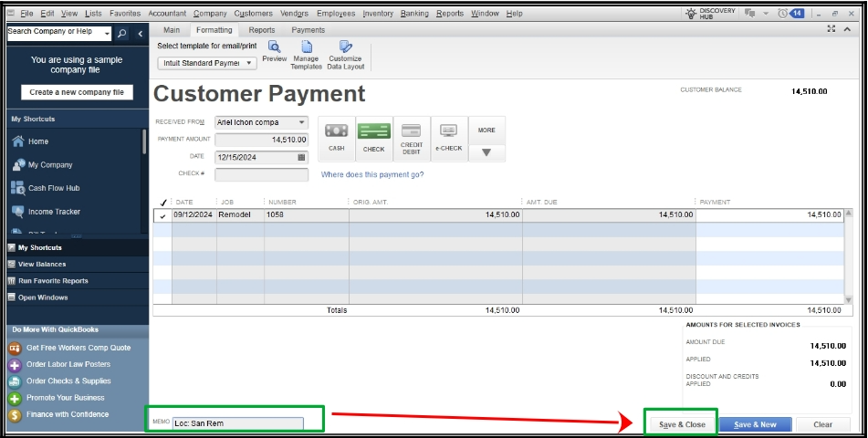Click the checkmark column header
The height and width of the screenshot is (438, 868).
pos(162,202)
